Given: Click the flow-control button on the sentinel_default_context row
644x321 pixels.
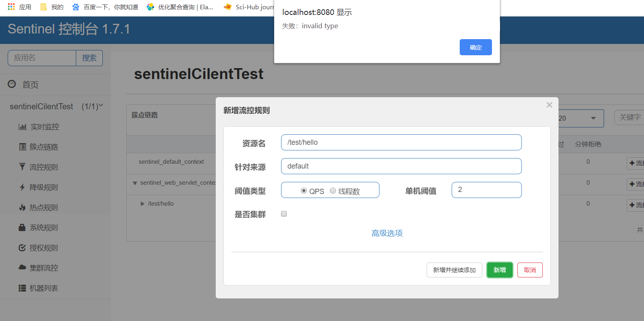Looking at the screenshot, I should coord(636,163).
